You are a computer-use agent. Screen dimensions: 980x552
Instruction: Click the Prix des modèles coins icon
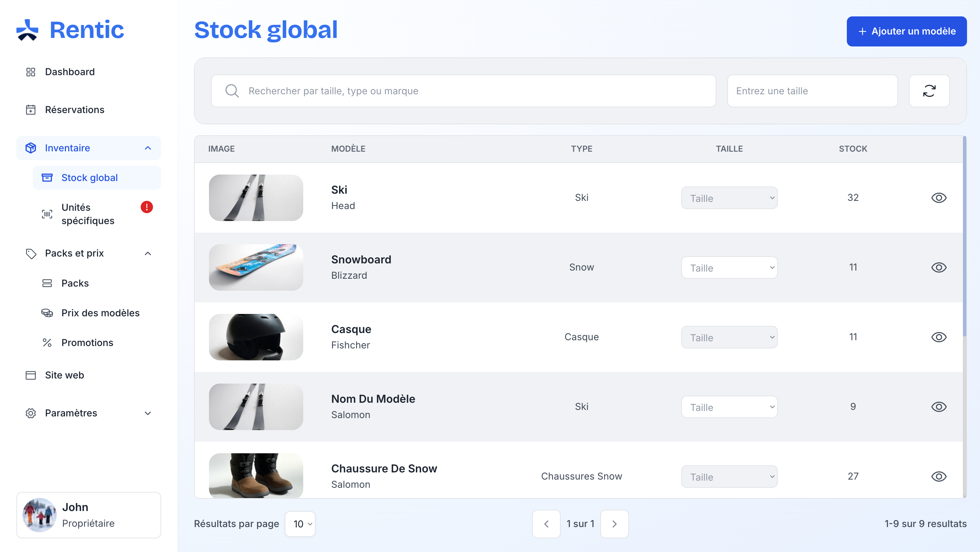point(47,313)
